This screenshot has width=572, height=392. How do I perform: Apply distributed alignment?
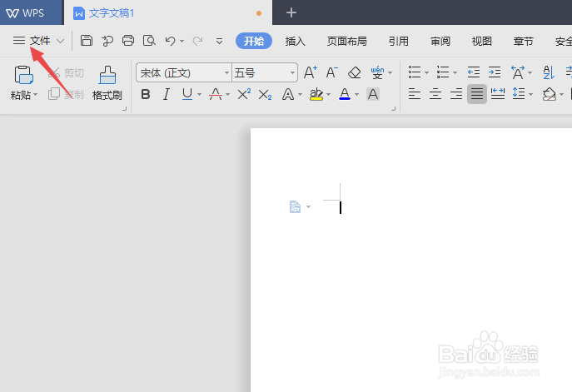point(498,94)
